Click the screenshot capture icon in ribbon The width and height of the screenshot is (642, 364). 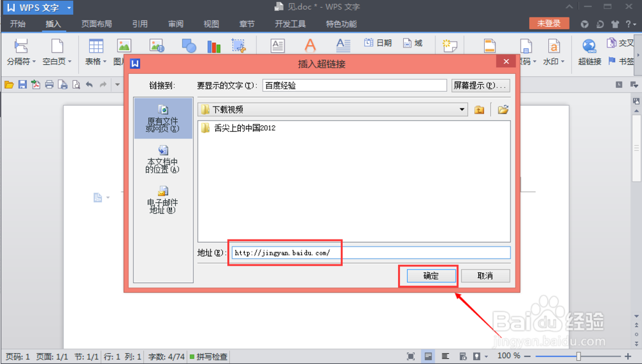click(239, 46)
